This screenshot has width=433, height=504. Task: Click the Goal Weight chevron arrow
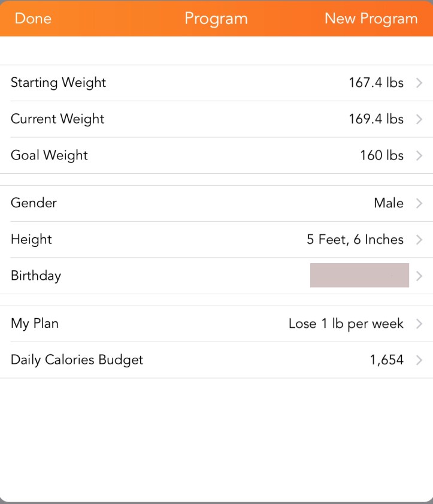419,156
